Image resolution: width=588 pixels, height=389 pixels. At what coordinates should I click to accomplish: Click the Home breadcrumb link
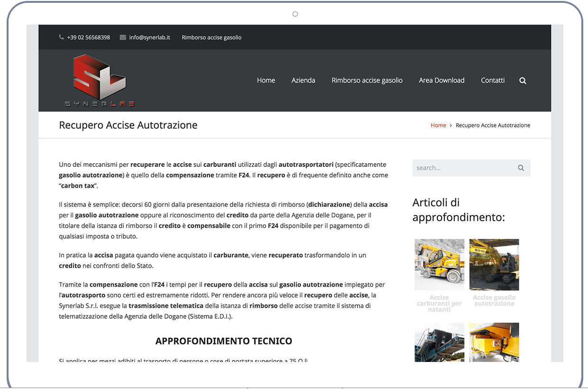click(x=438, y=125)
